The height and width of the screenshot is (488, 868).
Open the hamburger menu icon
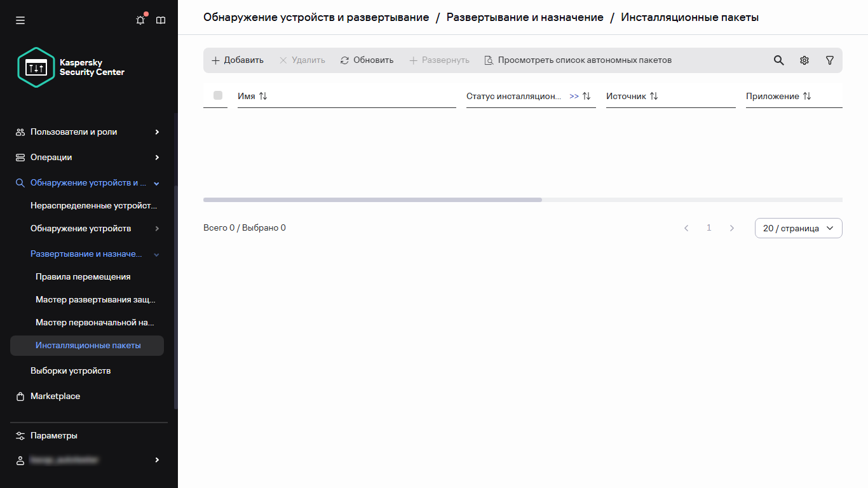click(x=20, y=20)
